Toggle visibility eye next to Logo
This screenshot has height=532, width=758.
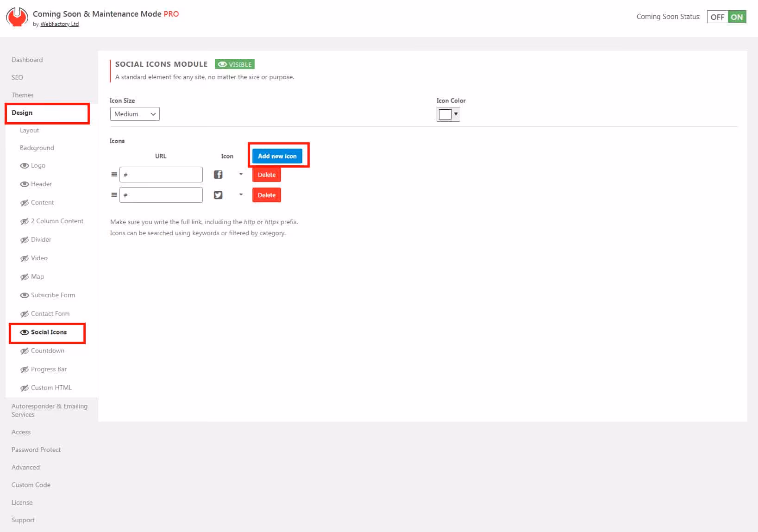pos(25,166)
